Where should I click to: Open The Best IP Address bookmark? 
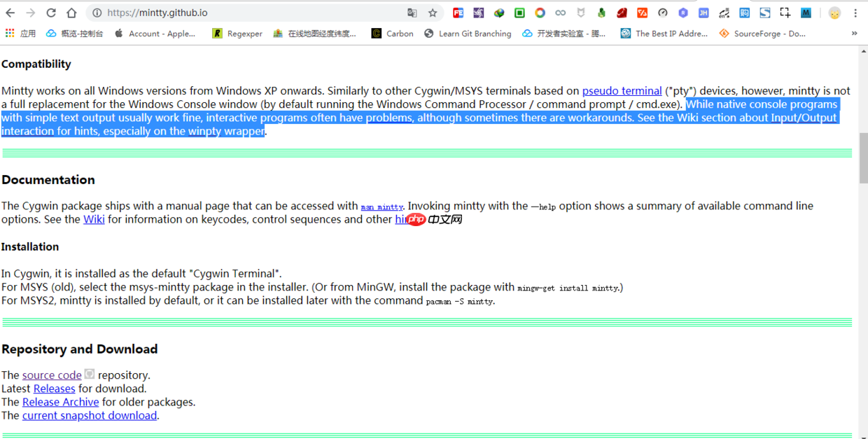664,33
